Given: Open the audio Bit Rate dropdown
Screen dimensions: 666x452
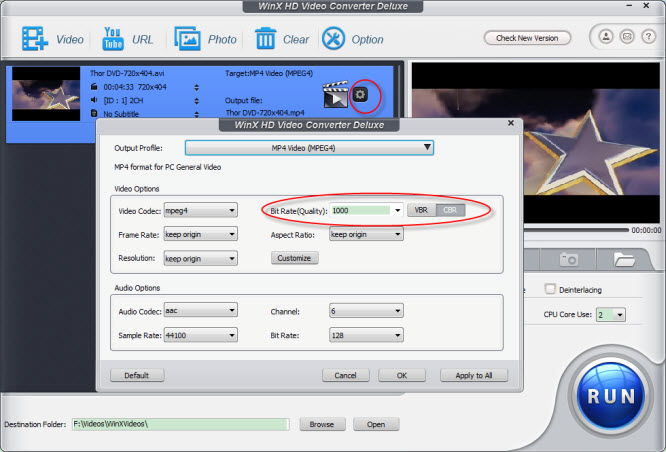Looking at the screenshot, I should point(366,335).
